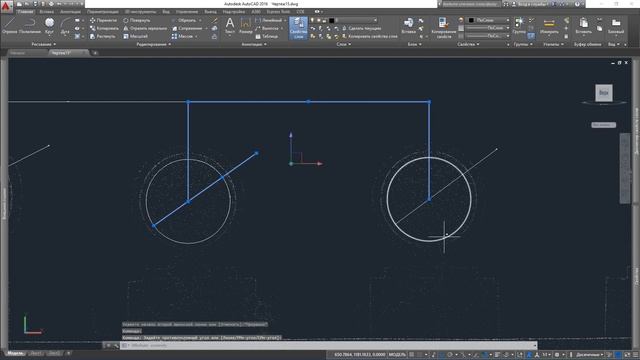Open the Параметризация ribbon tab
Image resolution: width=640 pixels, height=360 pixels.
point(102,12)
